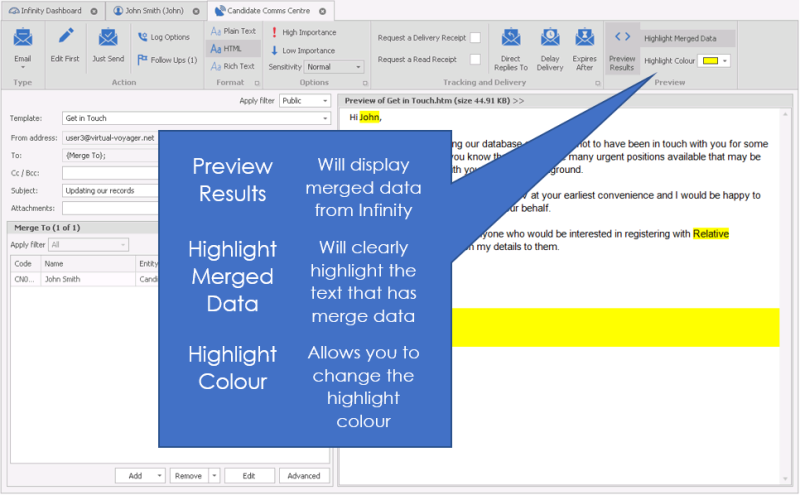Click the Subject input field
Image resolution: width=800 pixels, height=495 pixels.
(x=110, y=189)
